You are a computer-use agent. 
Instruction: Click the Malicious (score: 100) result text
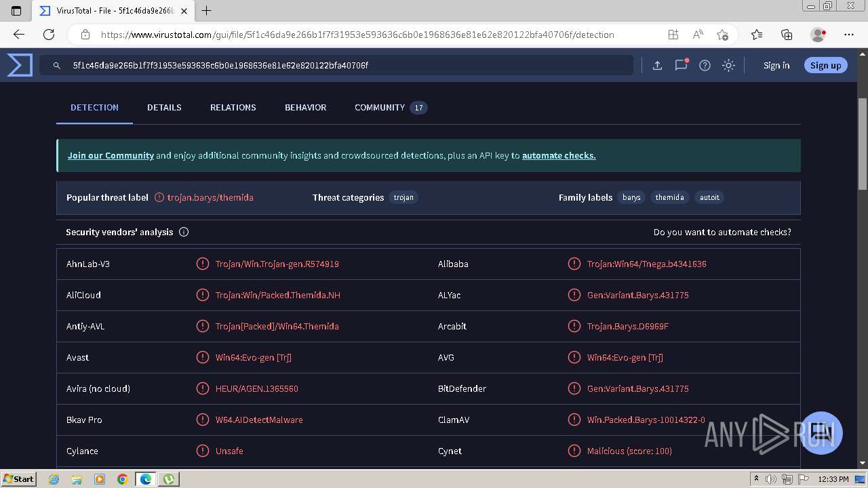tap(629, 451)
